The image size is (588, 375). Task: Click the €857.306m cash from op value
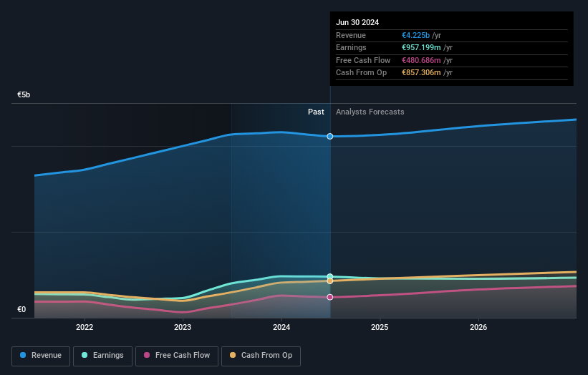click(x=421, y=73)
